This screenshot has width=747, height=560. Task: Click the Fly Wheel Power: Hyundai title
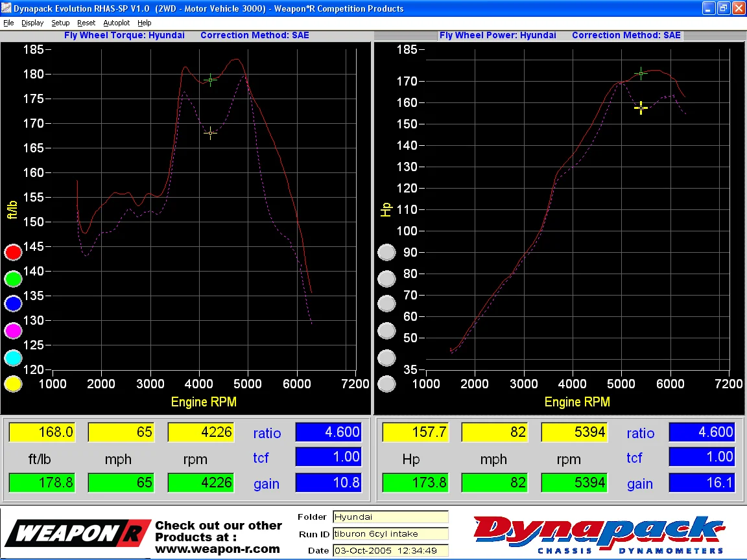point(498,35)
